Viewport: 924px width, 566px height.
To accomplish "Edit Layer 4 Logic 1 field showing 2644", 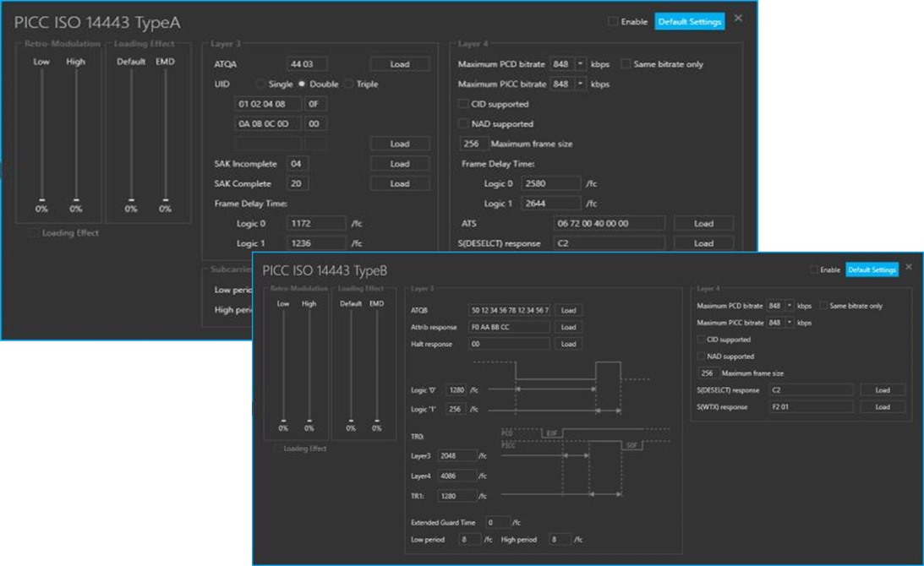I will [550, 204].
